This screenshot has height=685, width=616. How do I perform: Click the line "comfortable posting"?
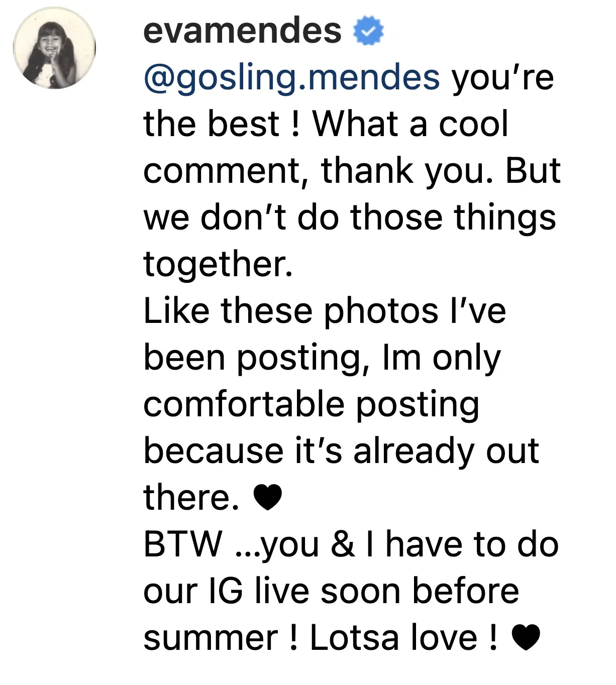tap(311, 404)
